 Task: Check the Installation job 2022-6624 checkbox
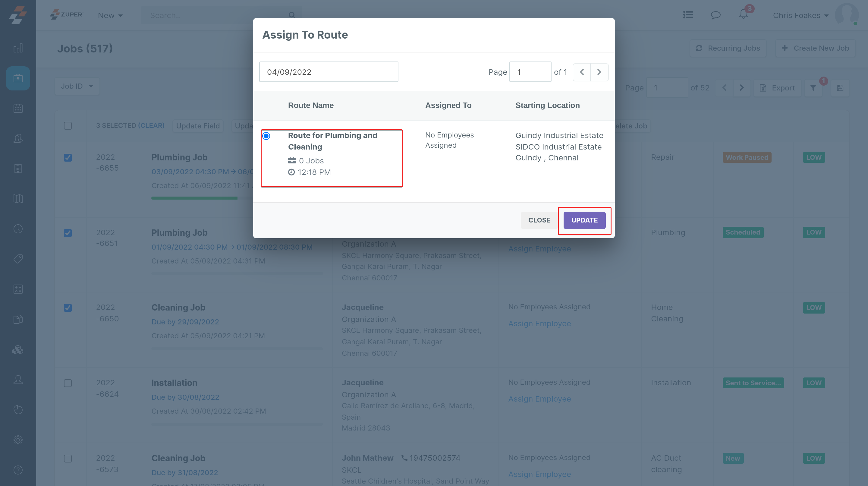click(x=68, y=383)
